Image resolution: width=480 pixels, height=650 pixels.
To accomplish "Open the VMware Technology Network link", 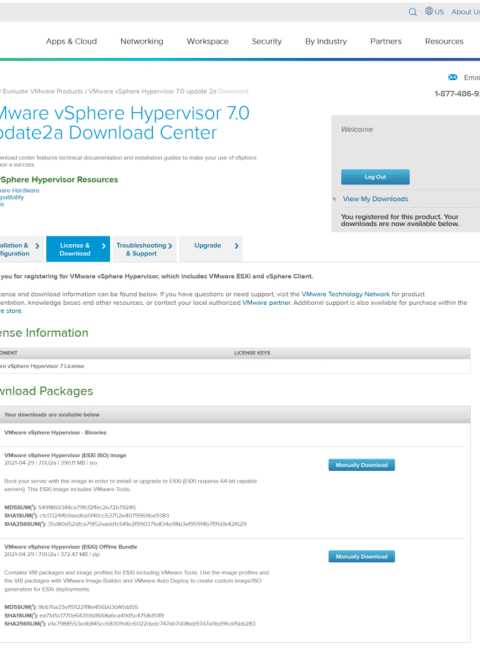I will tap(345, 294).
